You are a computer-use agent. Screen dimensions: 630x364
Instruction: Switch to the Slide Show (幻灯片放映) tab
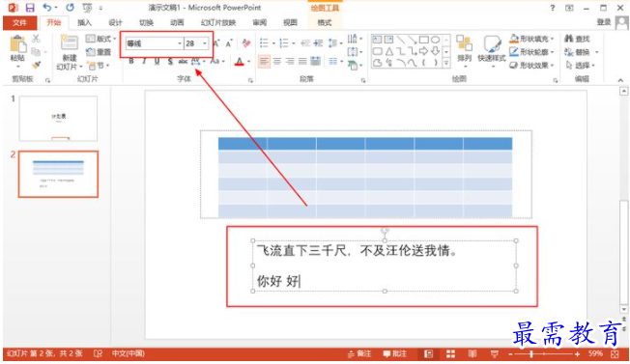(218, 23)
